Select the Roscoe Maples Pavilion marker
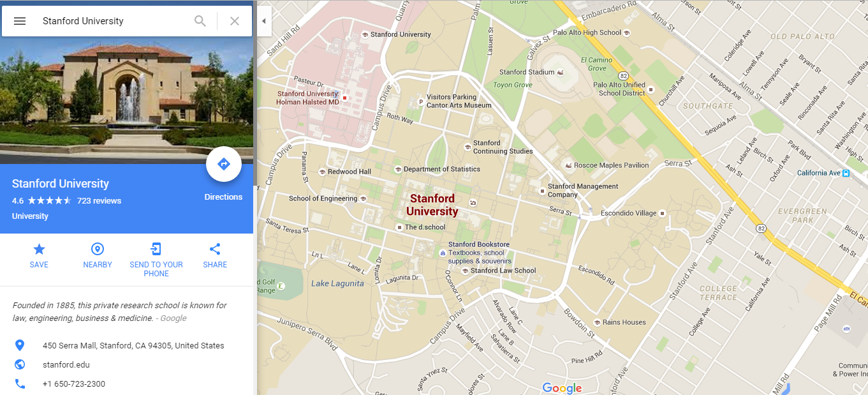The height and width of the screenshot is (395, 868). pos(568,165)
